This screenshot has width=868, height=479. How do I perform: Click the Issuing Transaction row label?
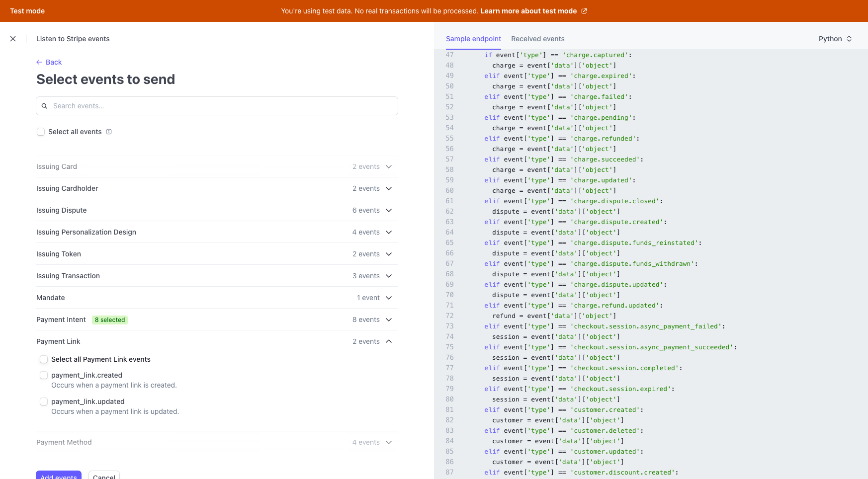coord(68,276)
